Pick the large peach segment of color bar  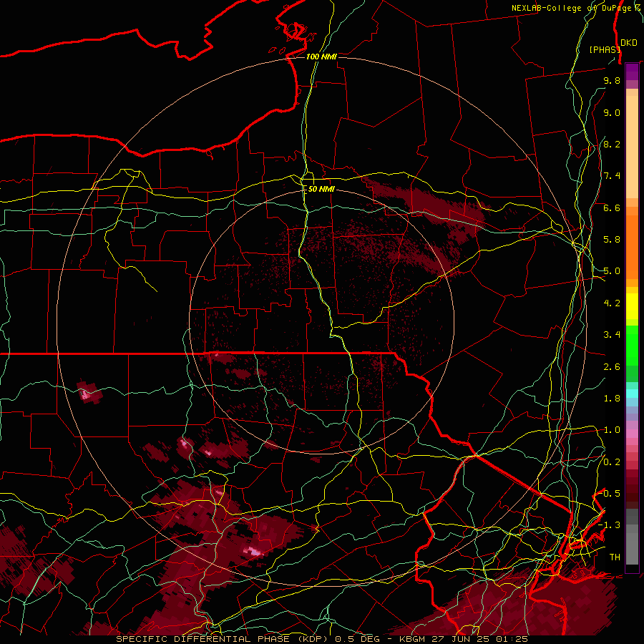click(632, 147)
